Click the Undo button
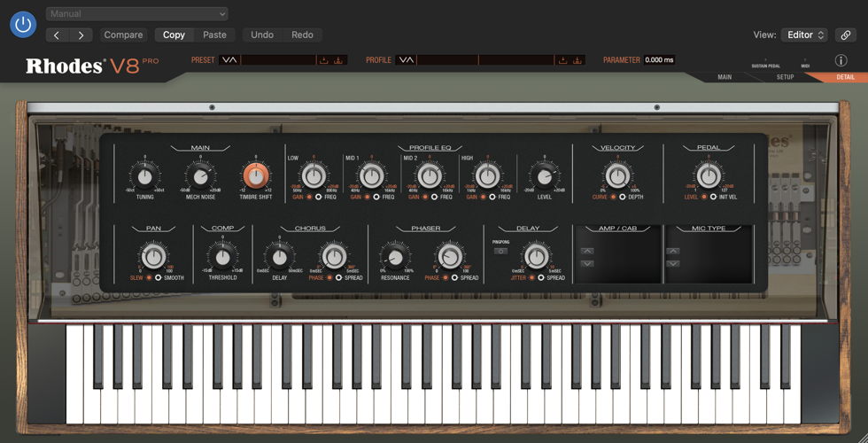The height and width of the screenshot is (443, 868). [262, 35]
